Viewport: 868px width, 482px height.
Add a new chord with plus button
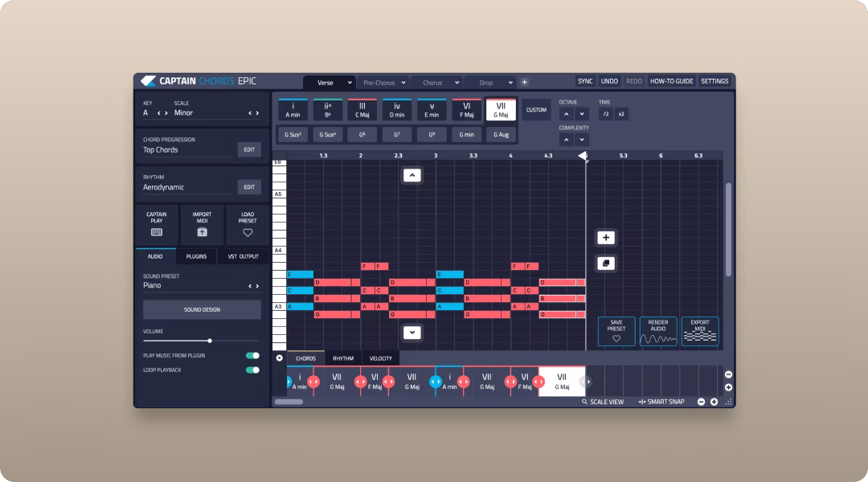tap(606, 238)
